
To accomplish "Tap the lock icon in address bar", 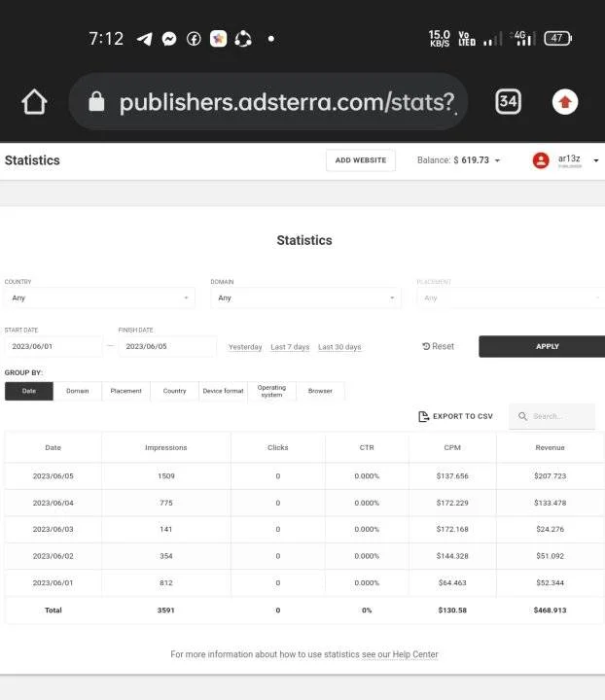I will click(96, 102).
